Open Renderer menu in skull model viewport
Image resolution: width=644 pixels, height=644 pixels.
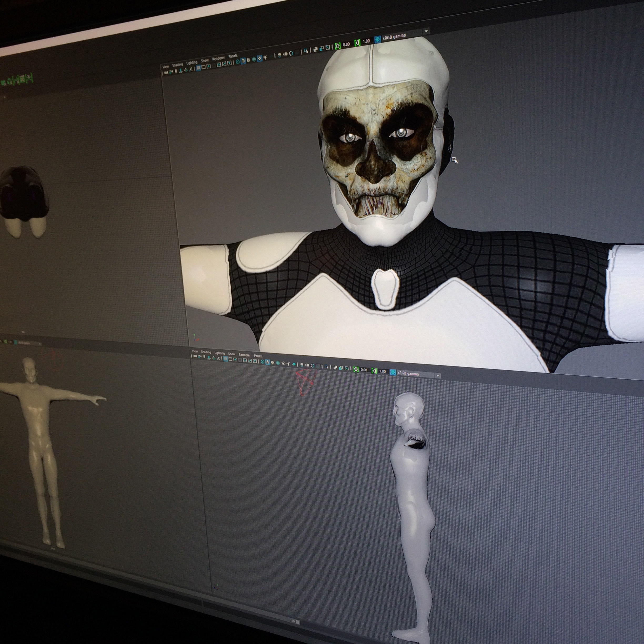tap(218, 58)
